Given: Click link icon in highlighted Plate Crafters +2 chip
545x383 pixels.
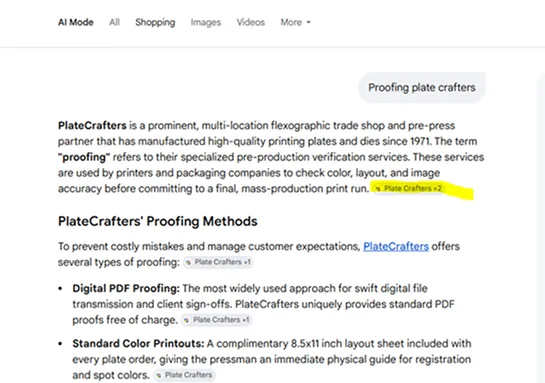Looking at the screenshot, I should pos(378,189).
